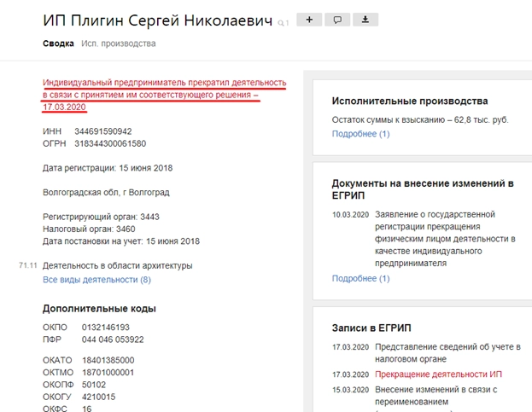Click the plus add button
Viewport: 532px width, 412px height.
pyautogui.click(x=309, y=20)
